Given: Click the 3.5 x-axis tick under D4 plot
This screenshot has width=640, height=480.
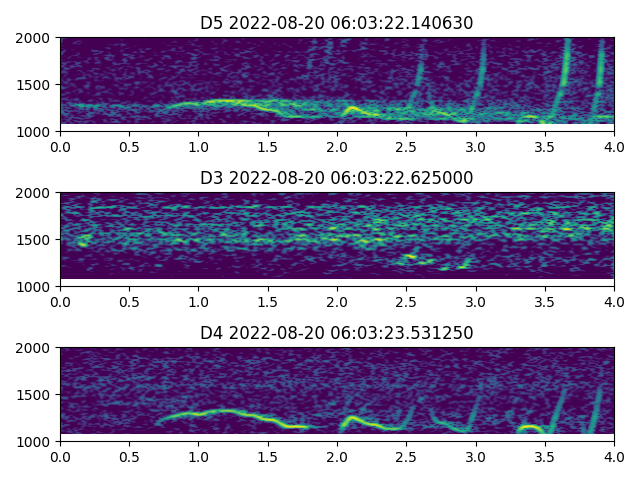Looking at the screenshot, I should tap(544, 456).
